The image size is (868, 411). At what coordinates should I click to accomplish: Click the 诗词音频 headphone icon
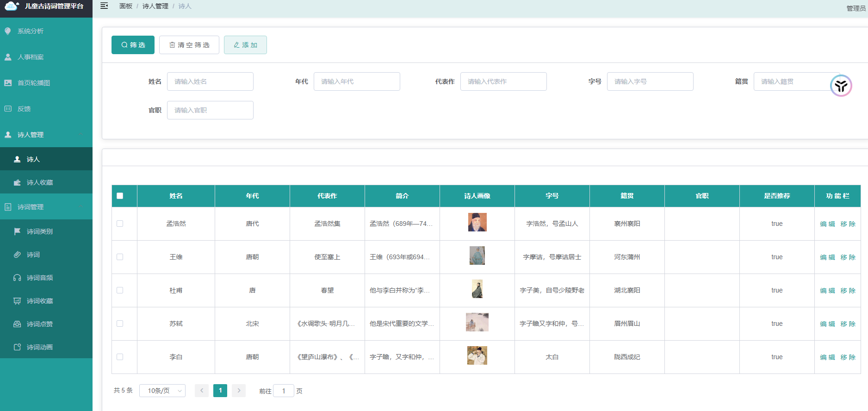[x=17, y=278]
